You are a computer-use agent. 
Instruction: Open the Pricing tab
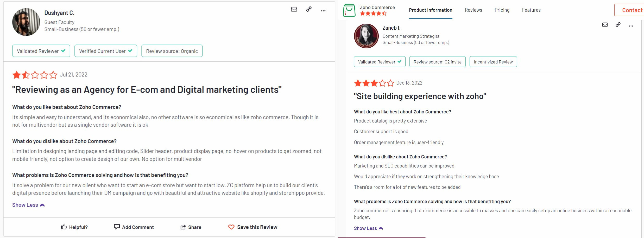[x=502, y=10]
